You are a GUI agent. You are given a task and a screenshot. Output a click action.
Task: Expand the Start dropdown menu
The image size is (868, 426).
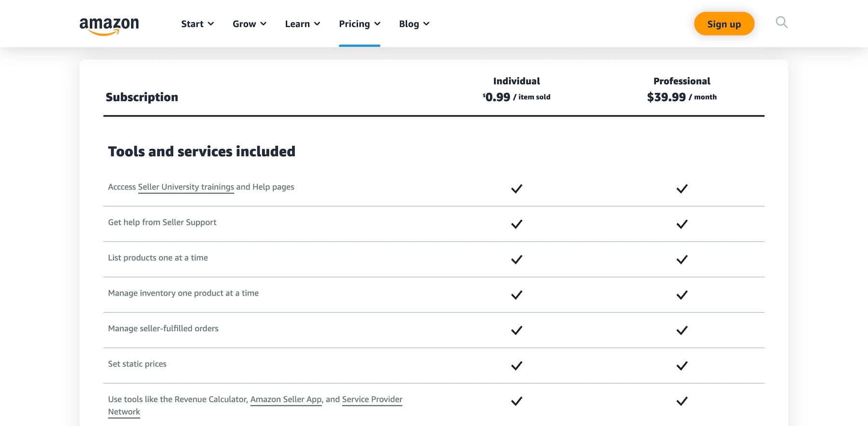[x=197, y=24]
